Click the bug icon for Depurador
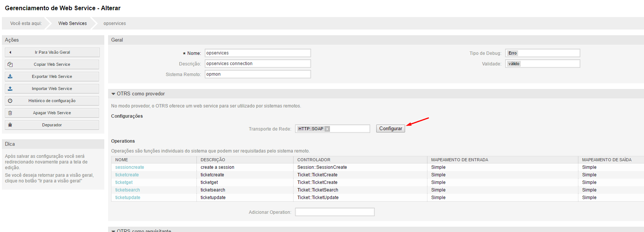644x232 pixels. point(10,125)
